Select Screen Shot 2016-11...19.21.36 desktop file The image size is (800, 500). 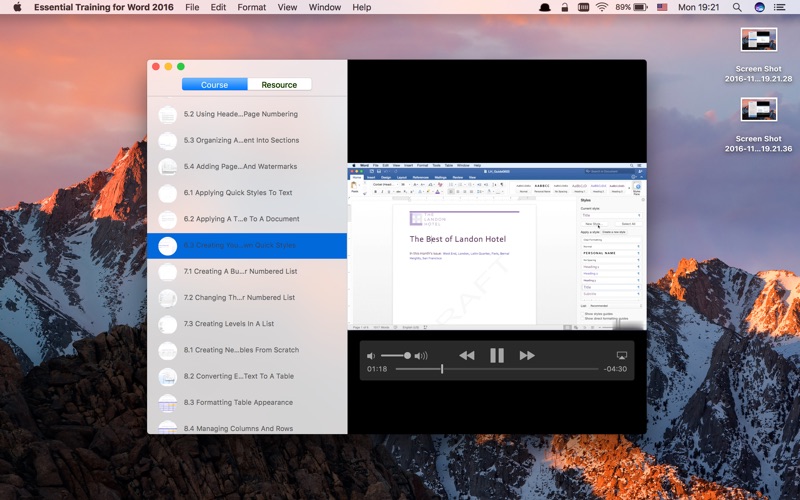[759, 124]
